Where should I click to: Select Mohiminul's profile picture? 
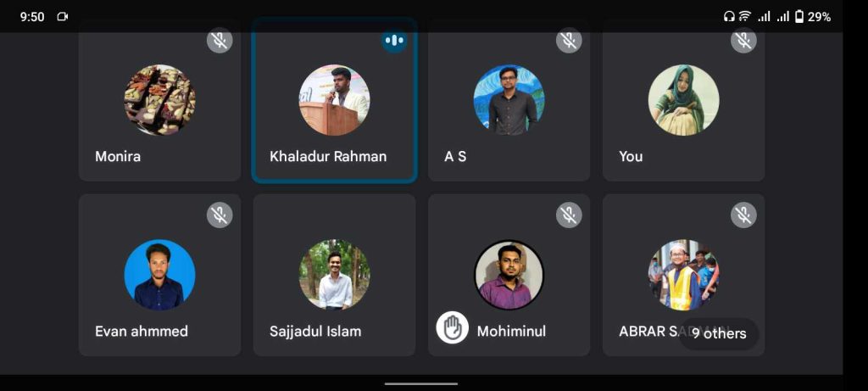click(509, 275)
